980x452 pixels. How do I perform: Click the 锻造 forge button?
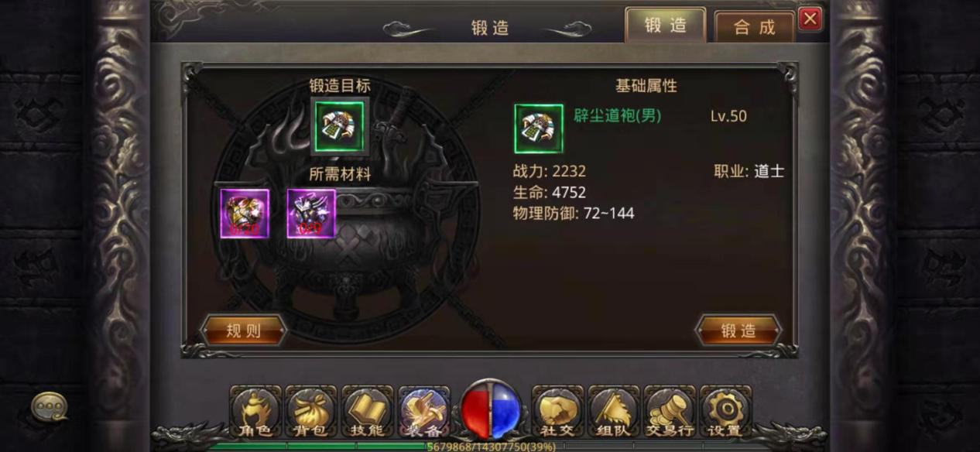tap(738, 330)
